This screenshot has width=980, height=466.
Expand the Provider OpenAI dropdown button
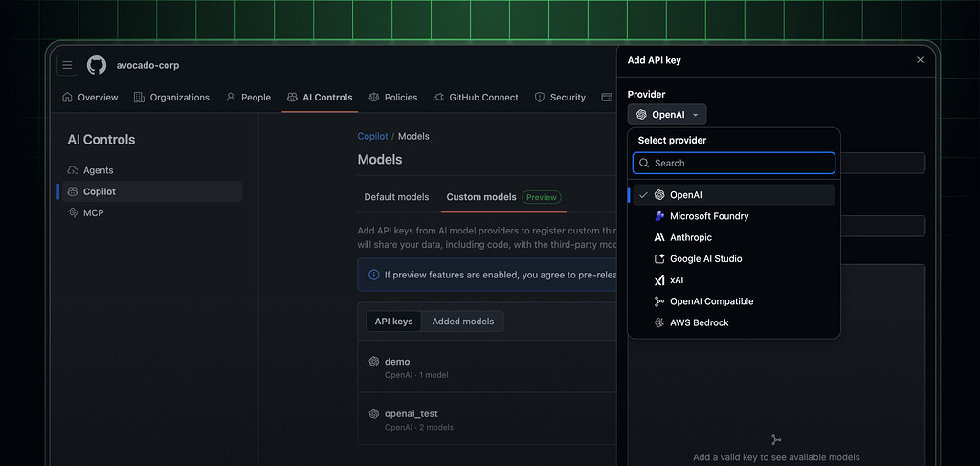tap(667, 115)
